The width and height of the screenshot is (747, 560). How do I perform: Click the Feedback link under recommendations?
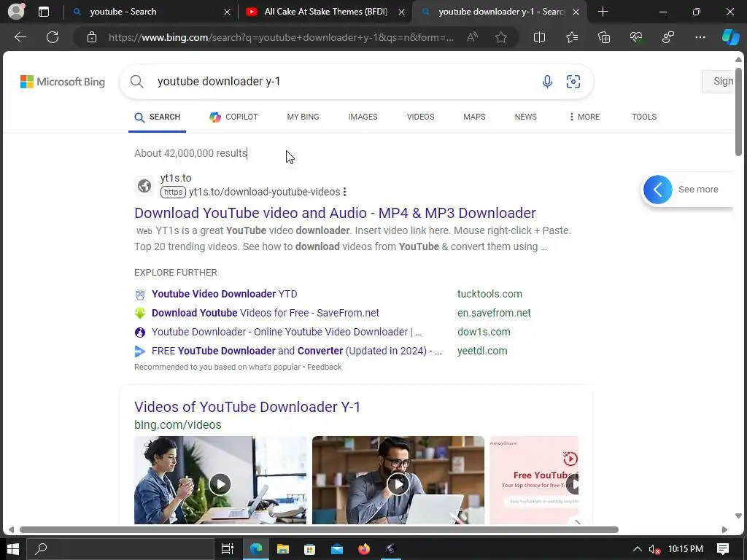click(x=324, y=367)
